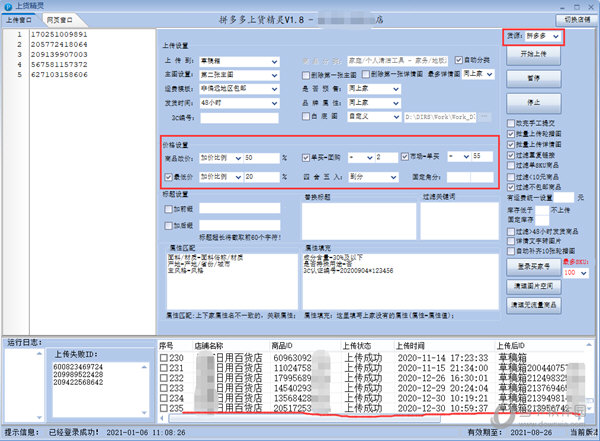Click the 3C编号 input field
This screenshot has height=441, width=600.
(x=240, y=118)
